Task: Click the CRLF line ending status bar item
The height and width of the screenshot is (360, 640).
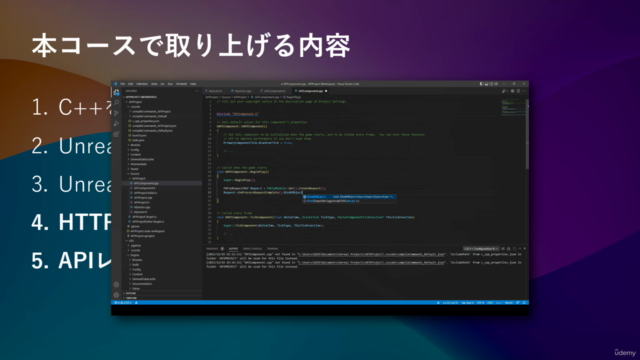Action: tap(490, 302)
